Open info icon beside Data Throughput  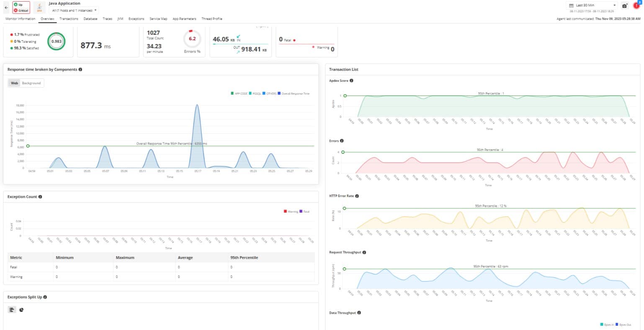pyautogui.click(x=359, y=313)
